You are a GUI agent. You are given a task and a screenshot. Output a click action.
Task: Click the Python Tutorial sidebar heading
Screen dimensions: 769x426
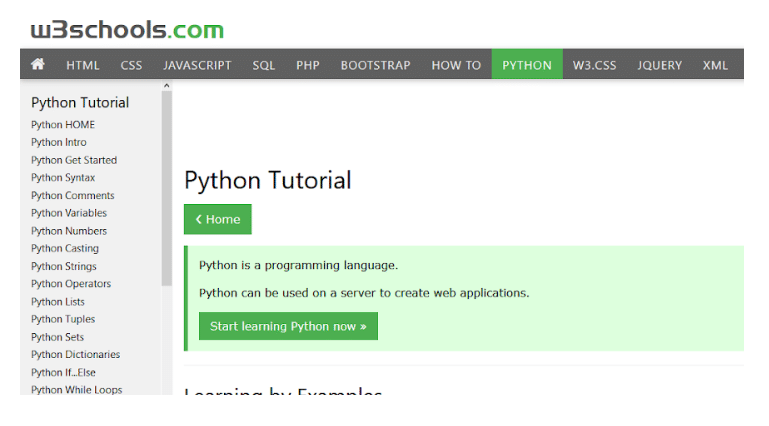pyautogui.click(x=80, y=102)
